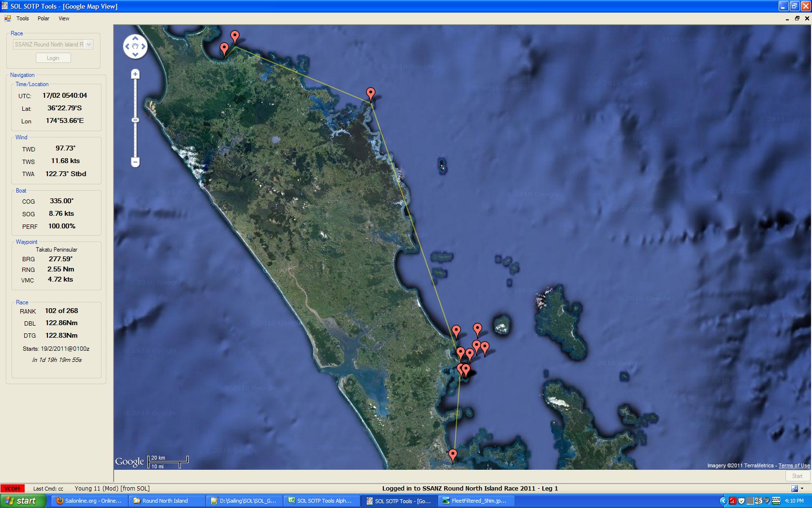Open the View menu
The image size is (812, 508).
(64, 18)
